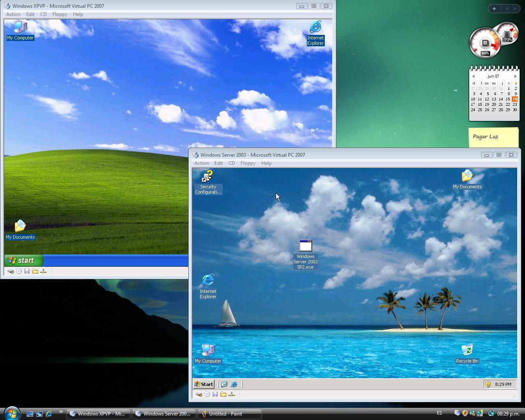
Task: Open the Recycle Bin in Server 2003
Action: [467, 354]
